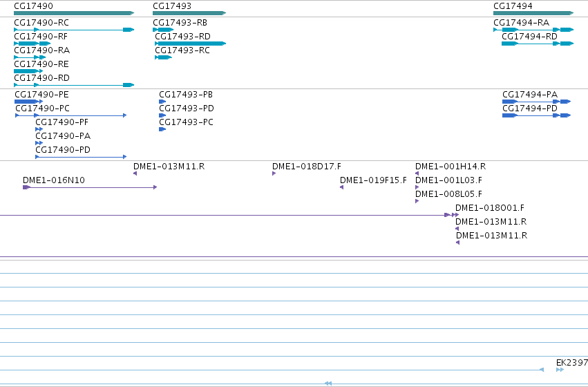The height and width of the screenshot is (387, 588).
Task: Choose protein CG17493-PC
Action: 162,129
